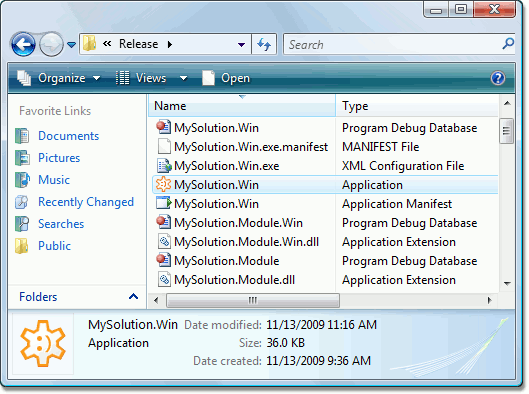
Task: Click the Forward navigation arrow button
Action: point(51,44)
